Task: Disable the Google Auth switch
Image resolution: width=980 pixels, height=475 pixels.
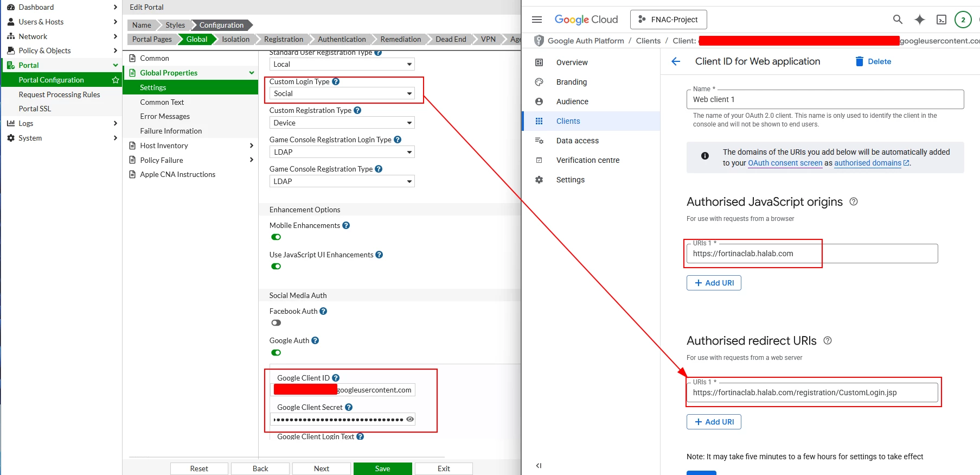Action: pos(276,353)
